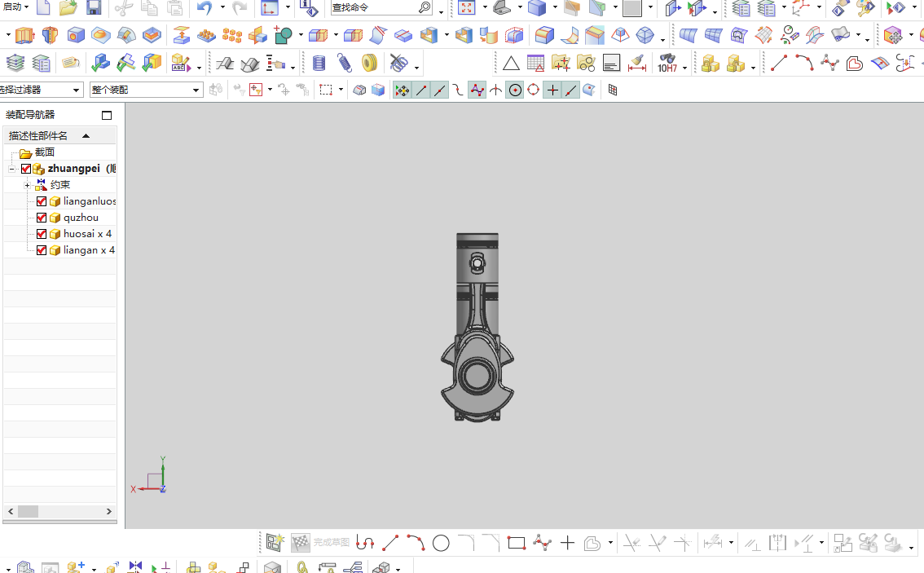Open the 启动 menu
This screenshot has width=924, height=573.
point(11,7)
